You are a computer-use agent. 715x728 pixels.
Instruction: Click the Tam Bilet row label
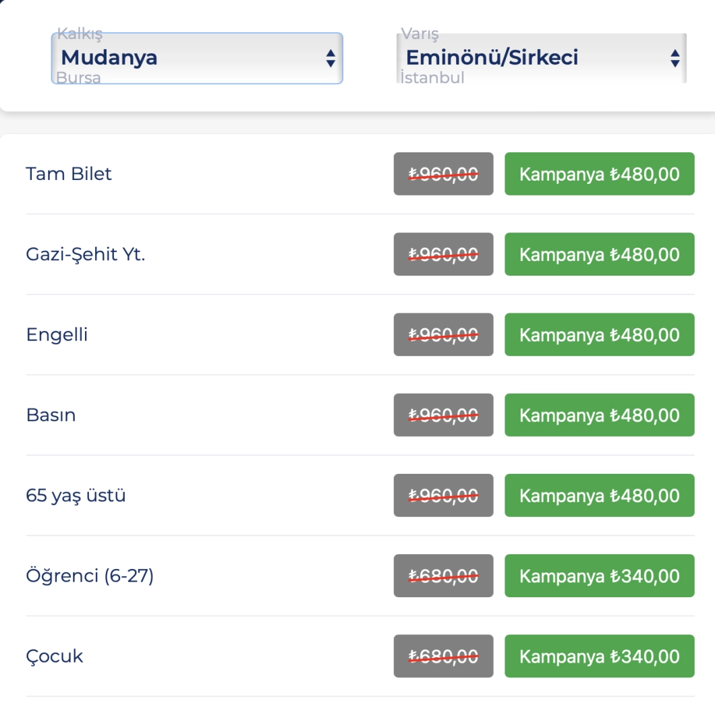tap(69, 174)
